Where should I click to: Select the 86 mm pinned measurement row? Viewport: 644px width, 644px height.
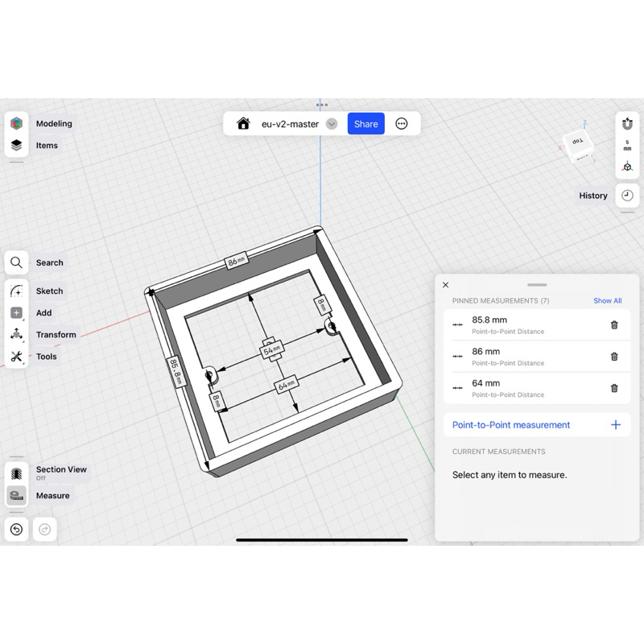point(537,357)
